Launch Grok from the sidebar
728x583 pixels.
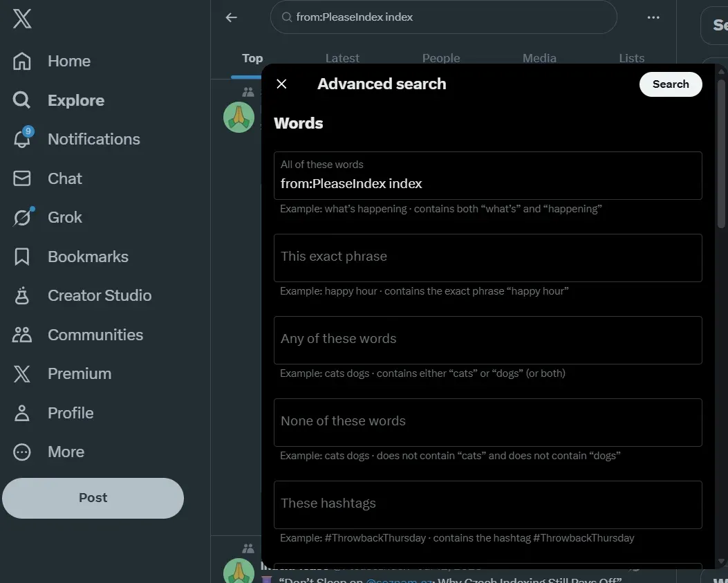(64, 216)
